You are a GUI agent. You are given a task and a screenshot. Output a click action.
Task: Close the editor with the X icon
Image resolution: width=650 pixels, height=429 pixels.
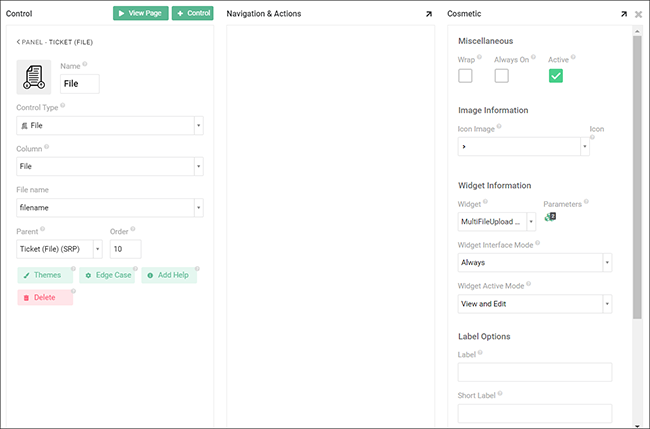(638, 14)
